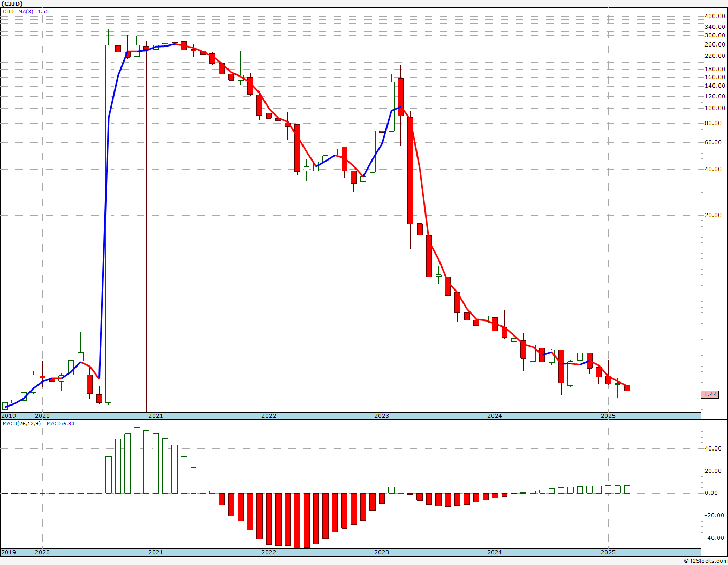Click the 400.00 price axis label
The image size is (728, 565).
tap(715, 17)
